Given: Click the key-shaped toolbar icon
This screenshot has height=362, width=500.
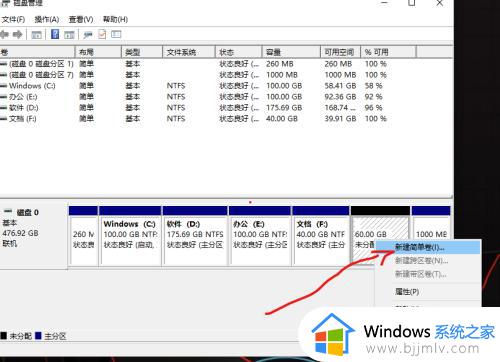Looking at the screenshot, I should tap(88, 34).
